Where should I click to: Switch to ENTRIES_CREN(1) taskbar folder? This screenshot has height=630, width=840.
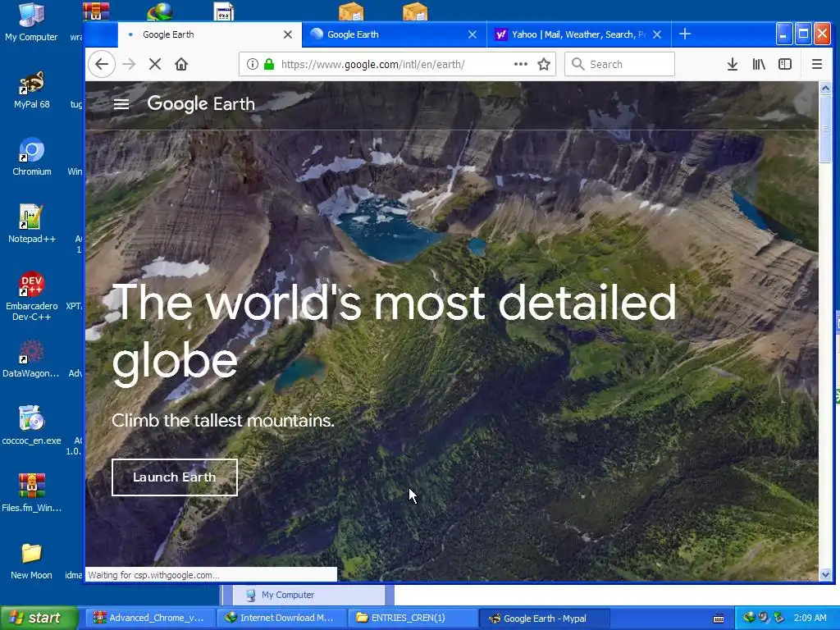412,619
